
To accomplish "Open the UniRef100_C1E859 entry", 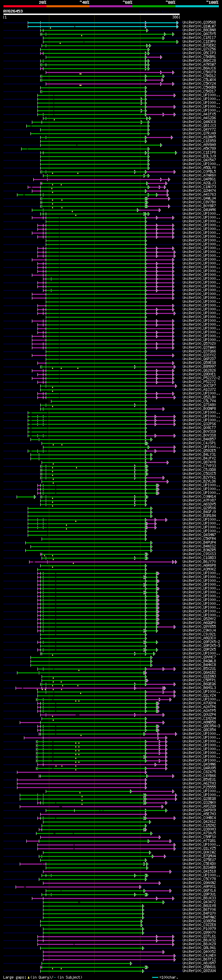I will [199, 141].
